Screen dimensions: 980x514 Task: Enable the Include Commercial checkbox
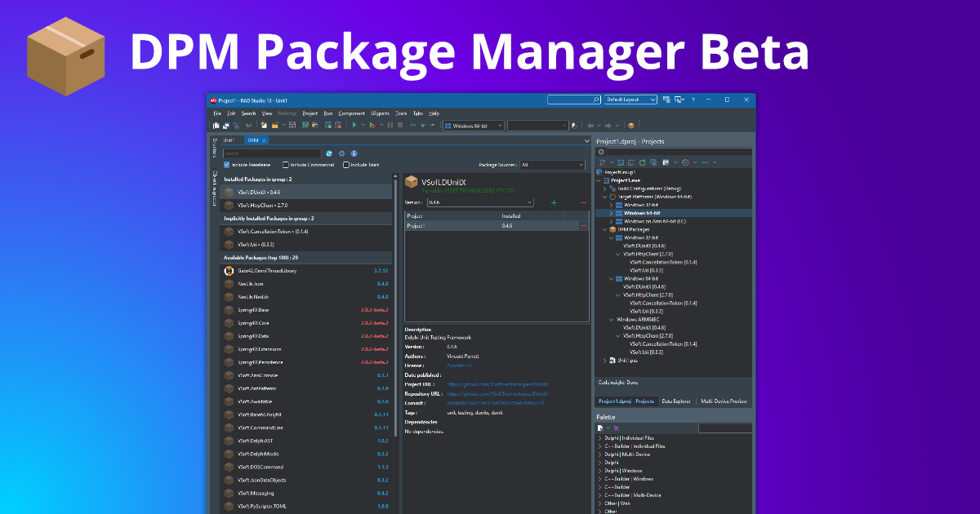[286, 165]
